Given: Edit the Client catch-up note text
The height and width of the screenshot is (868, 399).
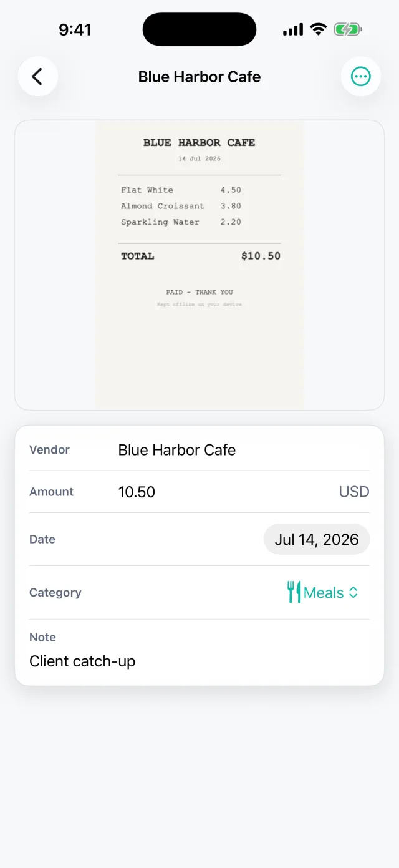Looking at the screenshot, I should [x=82, y=661].
